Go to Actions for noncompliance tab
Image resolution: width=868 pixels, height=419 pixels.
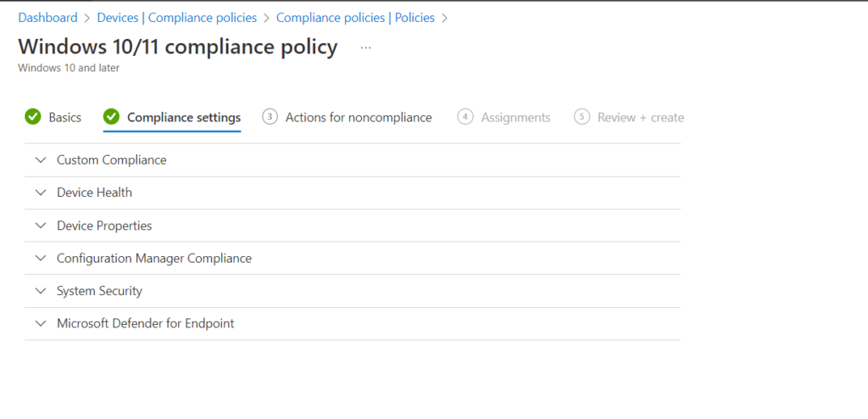(359, 118)
